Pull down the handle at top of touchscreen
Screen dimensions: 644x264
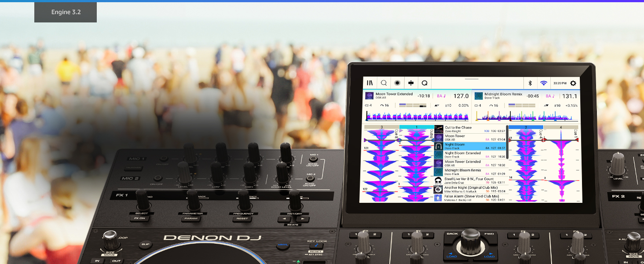[x=471, y=79]
